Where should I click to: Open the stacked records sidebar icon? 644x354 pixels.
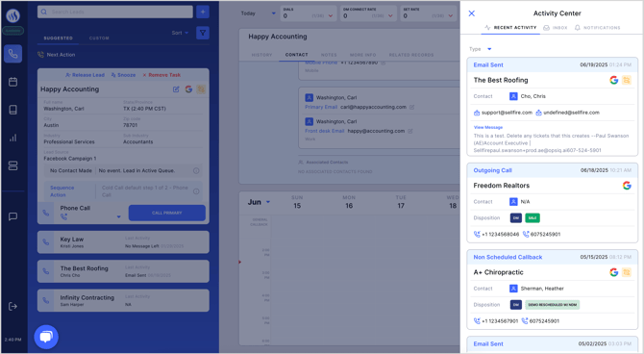tap(12, 165)
